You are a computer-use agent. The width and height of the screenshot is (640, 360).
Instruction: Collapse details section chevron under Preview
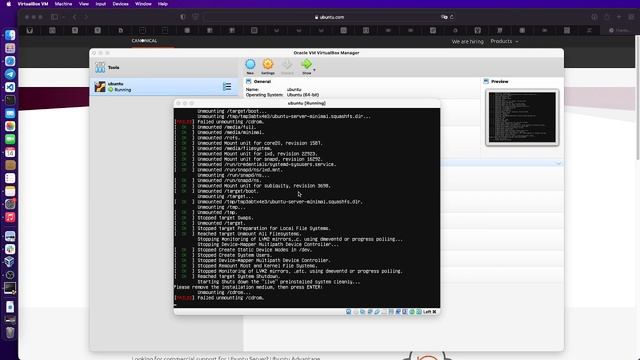click(x=559, y=163)
